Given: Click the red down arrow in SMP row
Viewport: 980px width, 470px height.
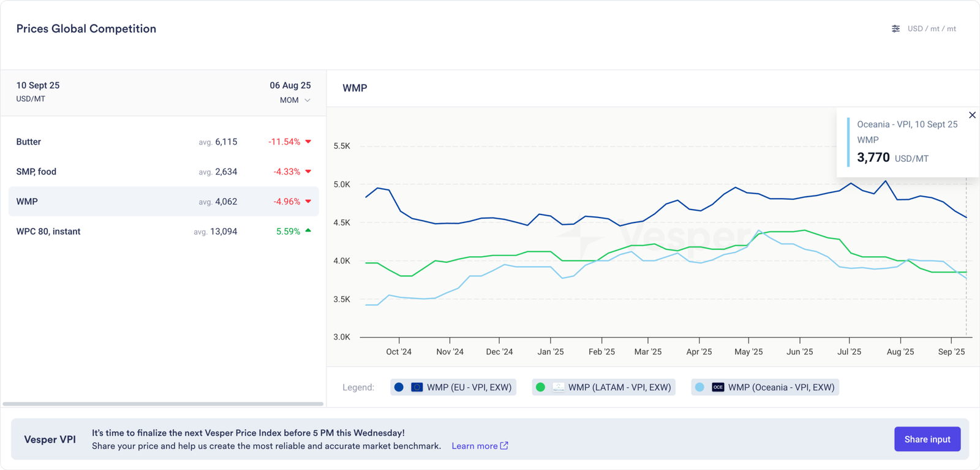Looking at the screenshot, I should point(308,172).
